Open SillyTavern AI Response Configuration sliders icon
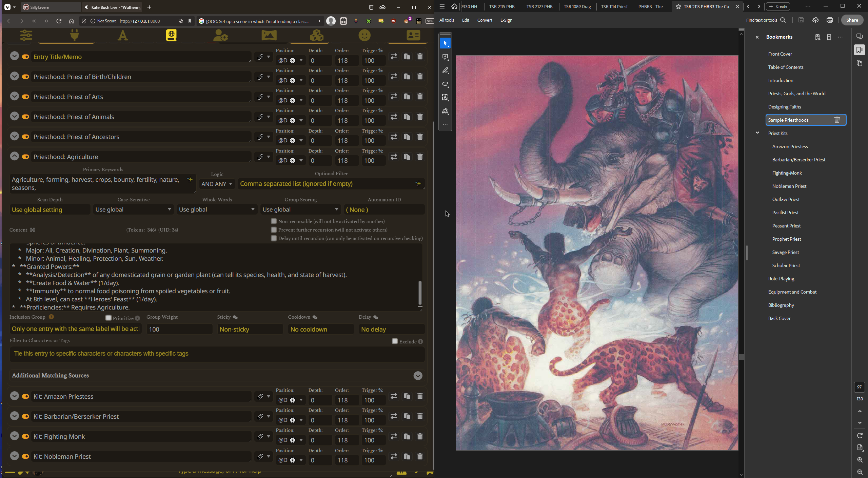This screenshot has width=868, height=478. tap(26, 35)
